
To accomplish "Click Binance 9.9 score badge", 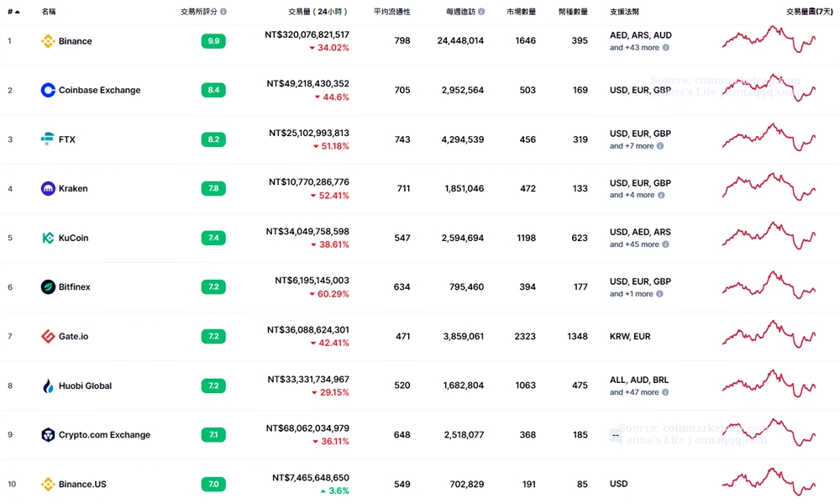I will point(213,41).
